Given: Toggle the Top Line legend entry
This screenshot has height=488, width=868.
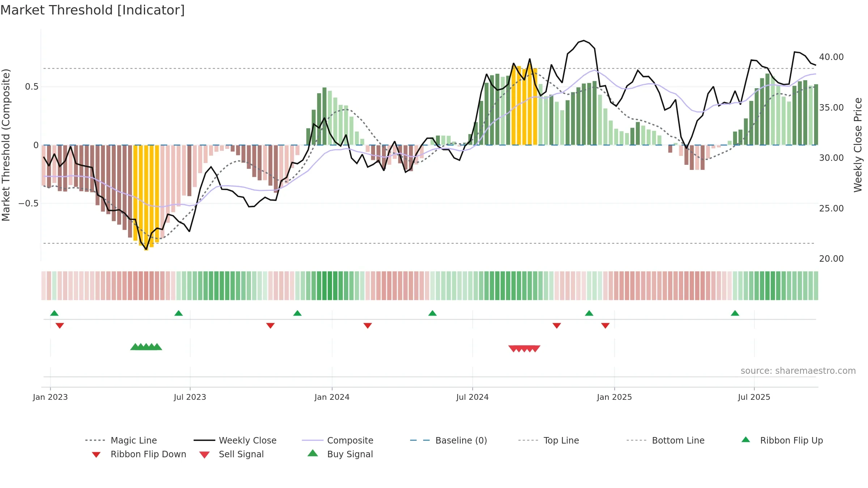Looking at the screenshot, I should (549, 440).
